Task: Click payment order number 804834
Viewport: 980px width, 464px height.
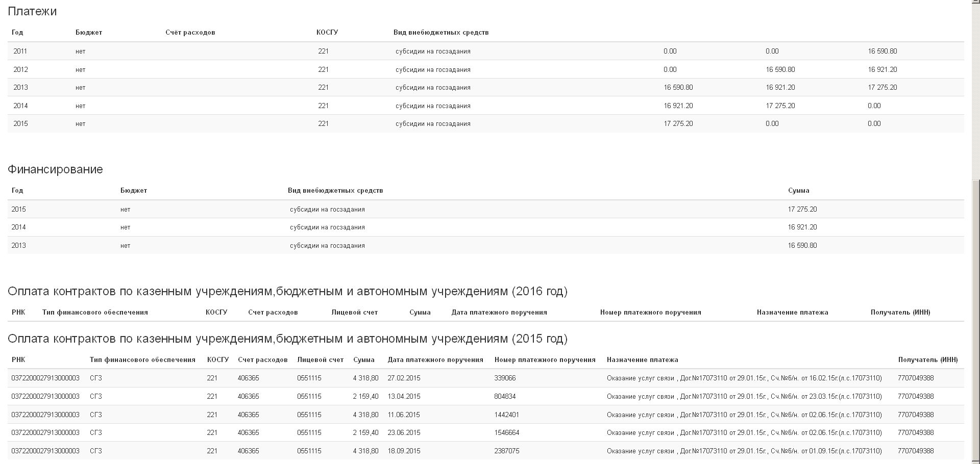Action: click(x=505, y=396)
